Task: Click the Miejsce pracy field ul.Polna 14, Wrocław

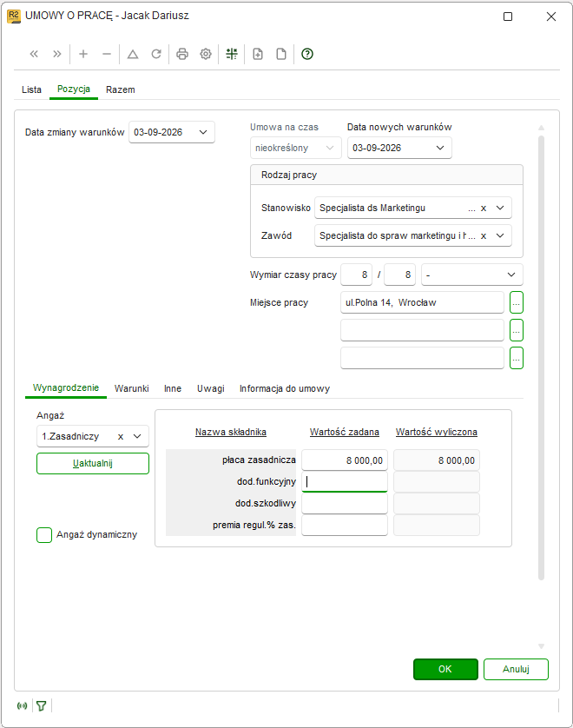Action: (x=422, y=302)
